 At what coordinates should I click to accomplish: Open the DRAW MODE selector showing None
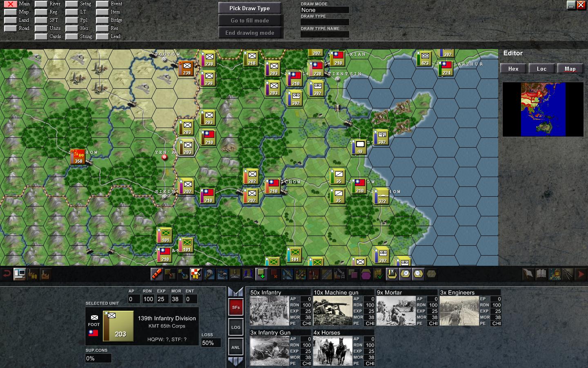pos(325,10)
